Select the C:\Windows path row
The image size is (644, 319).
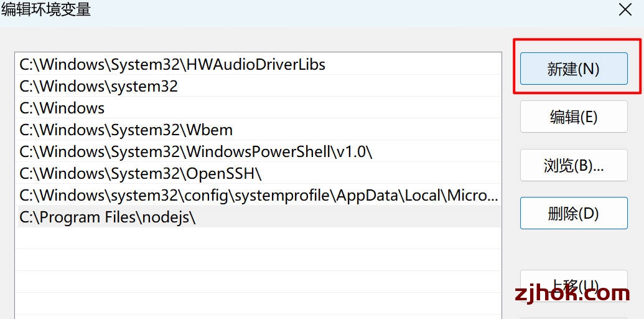click(x=259, y=108)
